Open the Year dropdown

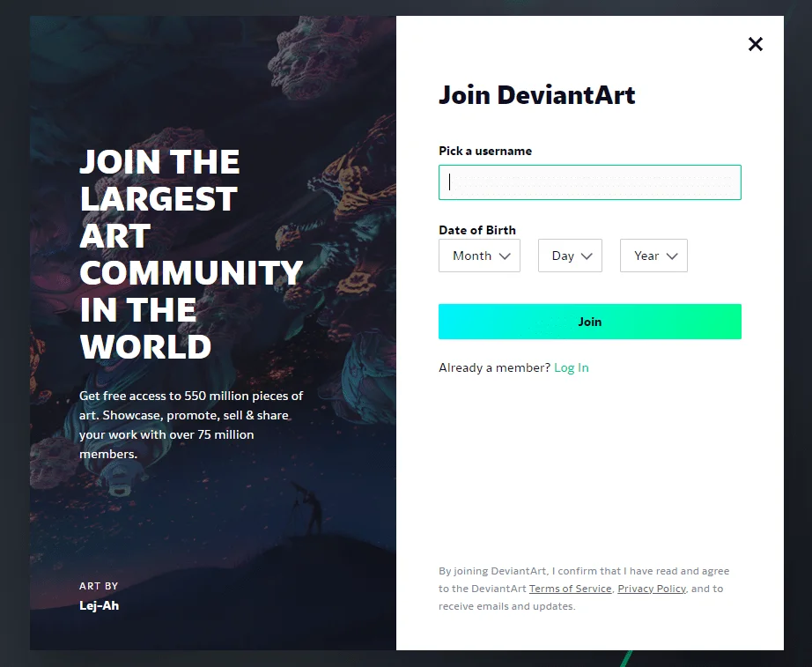pos(653,256)
